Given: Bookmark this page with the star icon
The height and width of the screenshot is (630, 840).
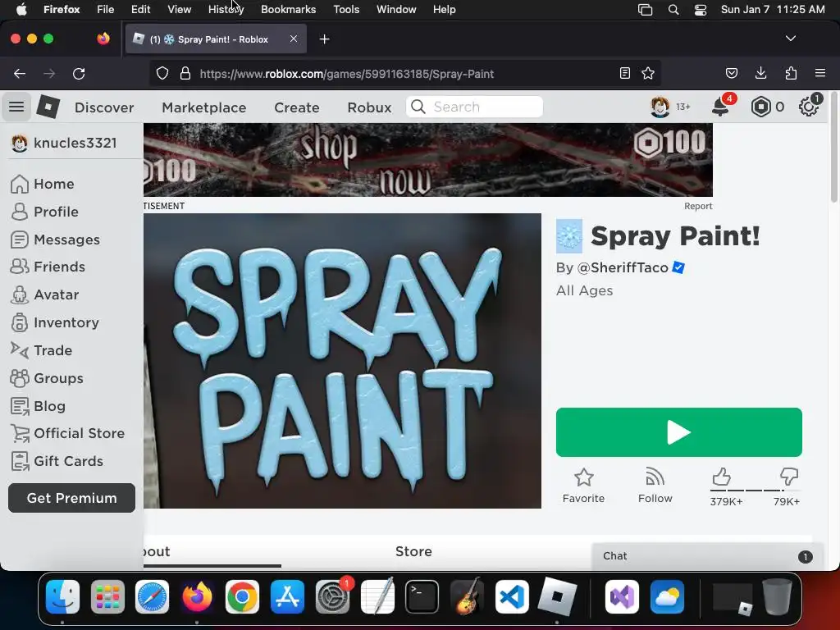Looking at the screenshot, I should (x=648, y=73).
